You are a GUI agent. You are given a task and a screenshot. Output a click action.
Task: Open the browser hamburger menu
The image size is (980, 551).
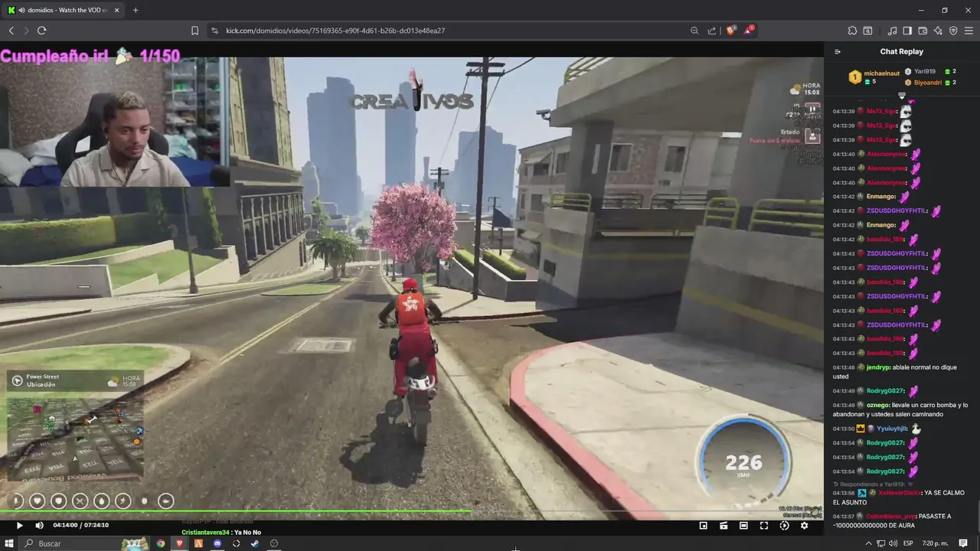coord(969,31)
